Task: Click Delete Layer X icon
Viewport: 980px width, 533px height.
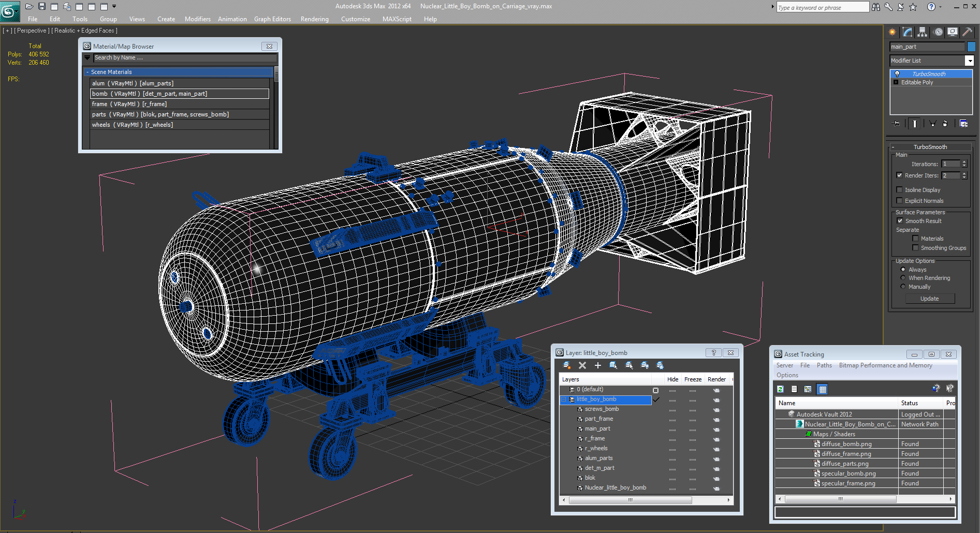Action: pos(582,365)
